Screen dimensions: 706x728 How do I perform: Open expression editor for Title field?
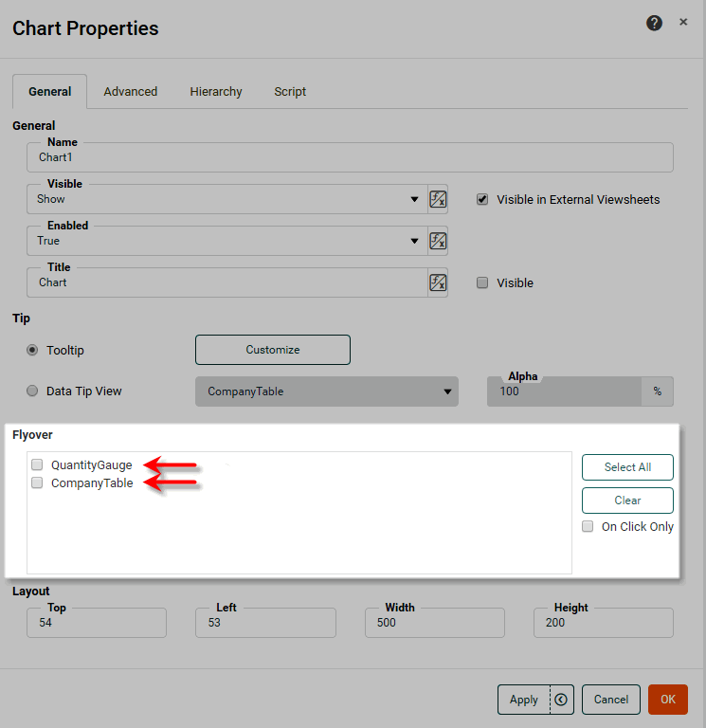[438, 282]
